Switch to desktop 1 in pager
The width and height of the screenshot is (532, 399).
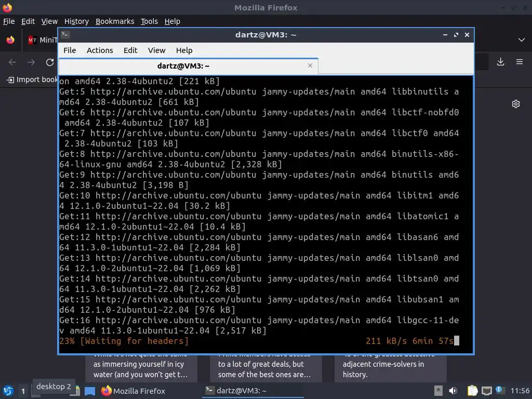(x=23, y=391)
